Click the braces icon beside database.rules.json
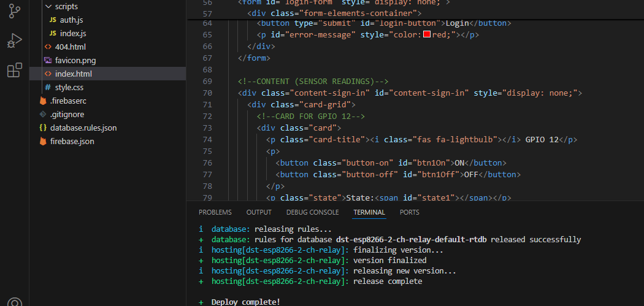This screenshot has width=644, height=306. tap(43, 128)
